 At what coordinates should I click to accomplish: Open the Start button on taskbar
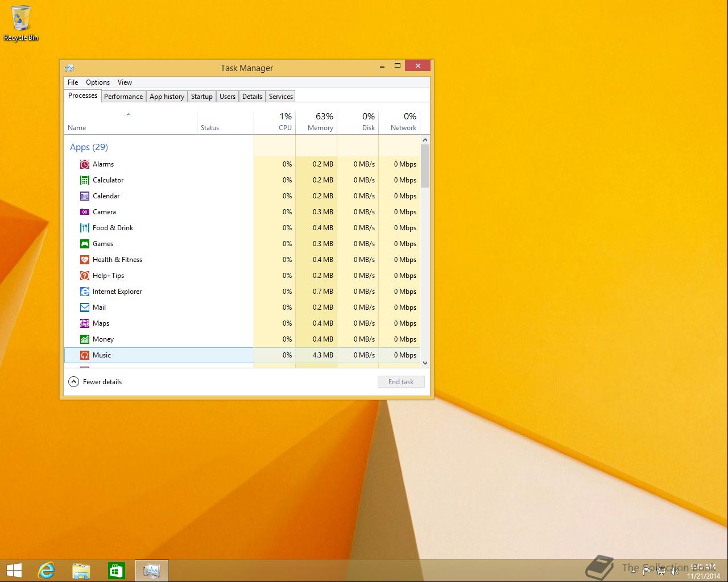pyautogui.click(x=14, y=570)
